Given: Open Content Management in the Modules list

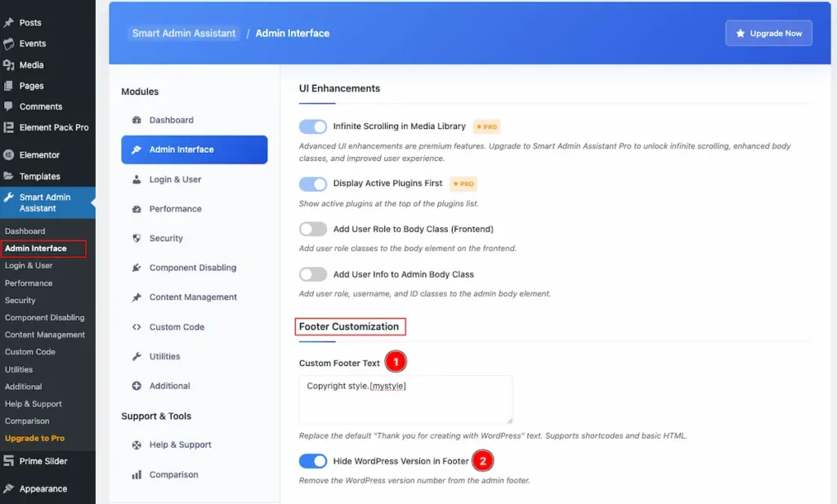Looking at the screenshot, I should click(x=195, y=297).
